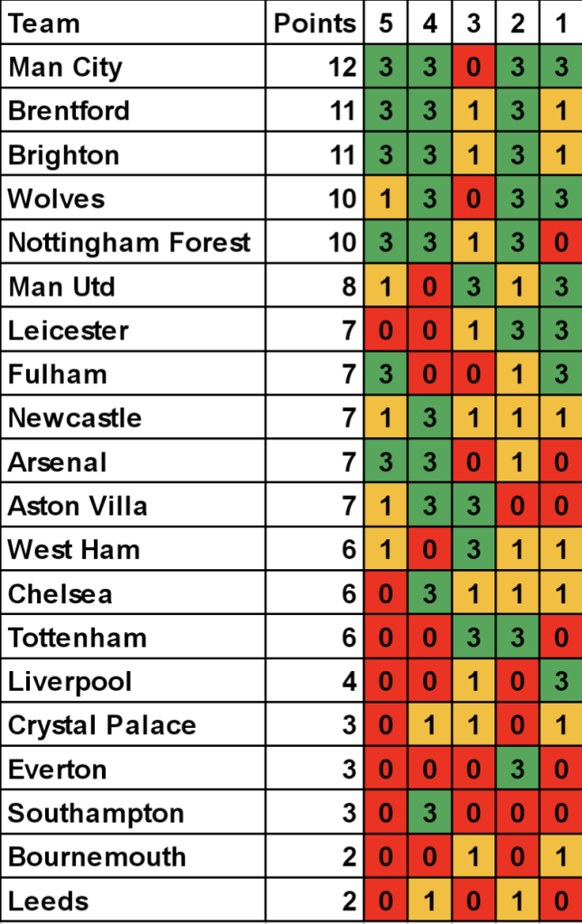Click Man City's red 0 cell
This screenshot has height=924, width=582.
[474, 67]
